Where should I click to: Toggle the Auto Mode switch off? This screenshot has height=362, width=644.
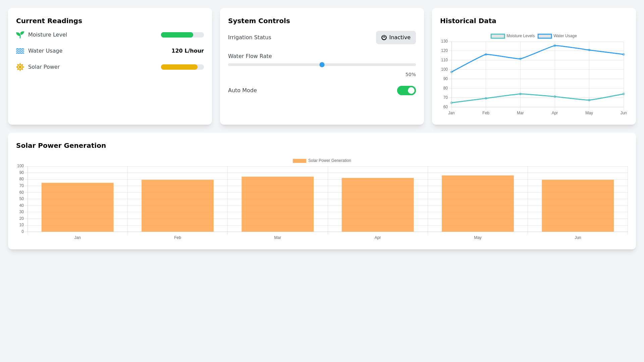point(406,90)
